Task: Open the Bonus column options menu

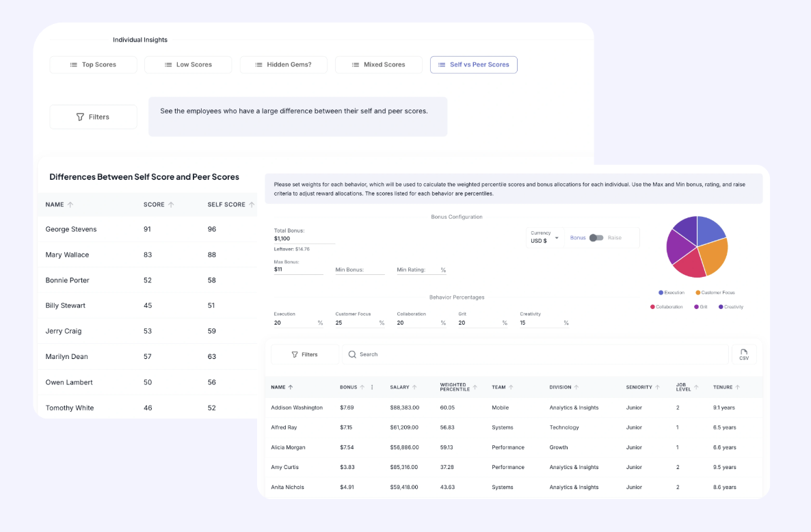Action: point(372,387)
